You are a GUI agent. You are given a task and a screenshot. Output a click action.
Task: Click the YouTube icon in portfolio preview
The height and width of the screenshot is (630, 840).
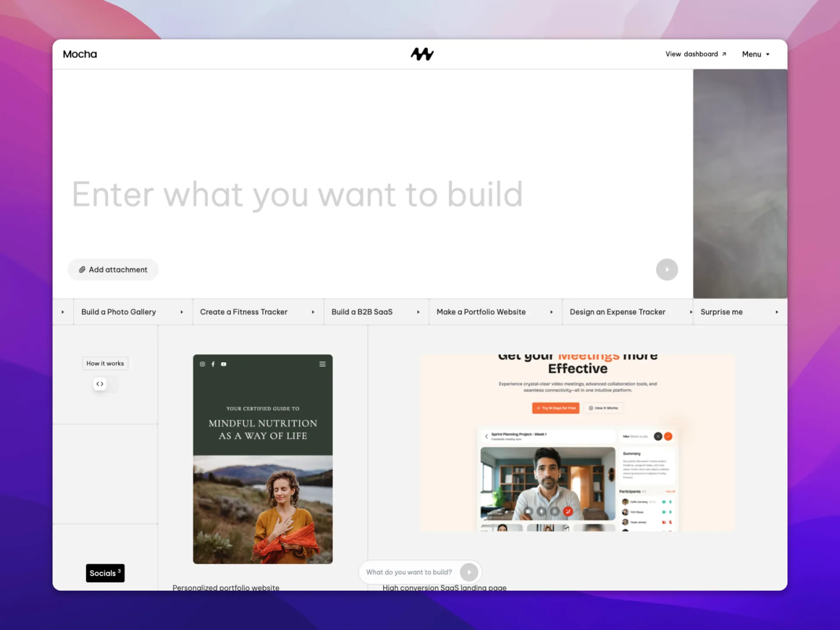pyautogui.click(x=224, y=364)
